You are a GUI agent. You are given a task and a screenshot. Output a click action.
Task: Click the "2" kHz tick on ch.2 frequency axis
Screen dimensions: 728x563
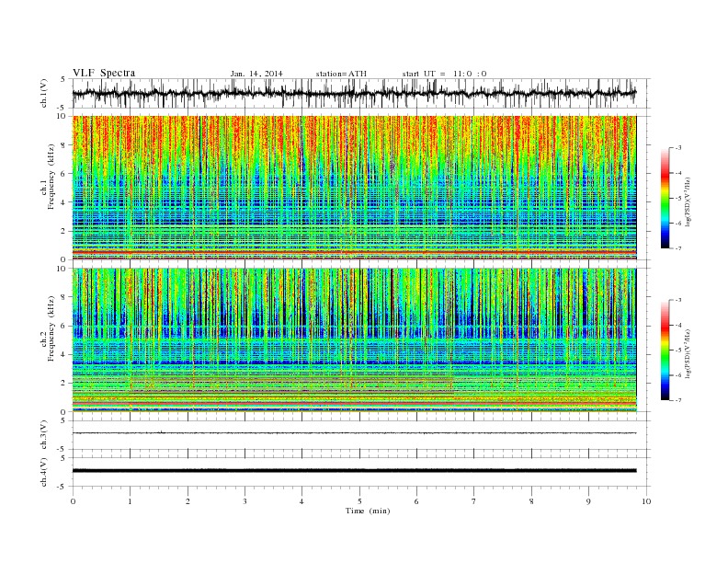coord(63,383)
